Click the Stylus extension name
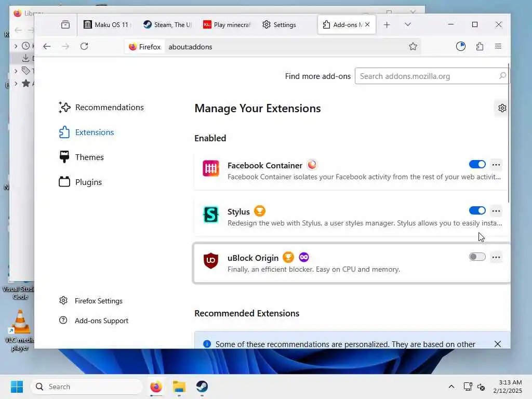Image resolution: width=532 pixels, height=399 pixels. (238, 211)
